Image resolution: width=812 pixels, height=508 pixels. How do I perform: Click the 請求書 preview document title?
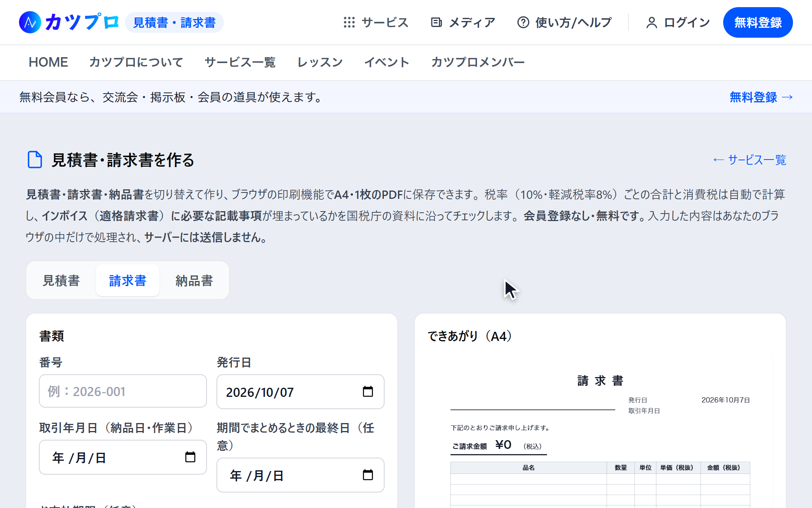(600, 381)
